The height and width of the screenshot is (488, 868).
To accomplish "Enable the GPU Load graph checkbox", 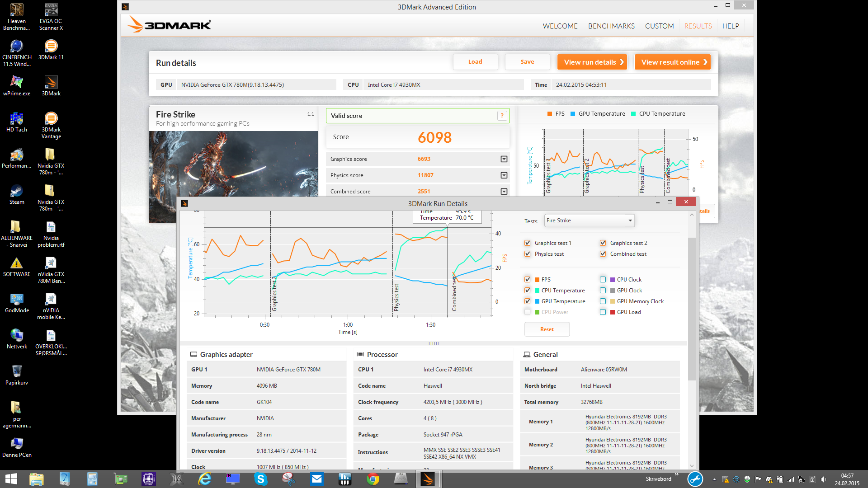I will point(603,312).
